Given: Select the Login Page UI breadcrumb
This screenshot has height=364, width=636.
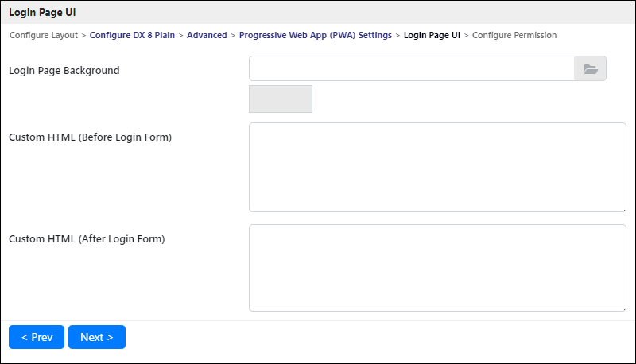Looking at the screenshot, I should click(432, 35).
